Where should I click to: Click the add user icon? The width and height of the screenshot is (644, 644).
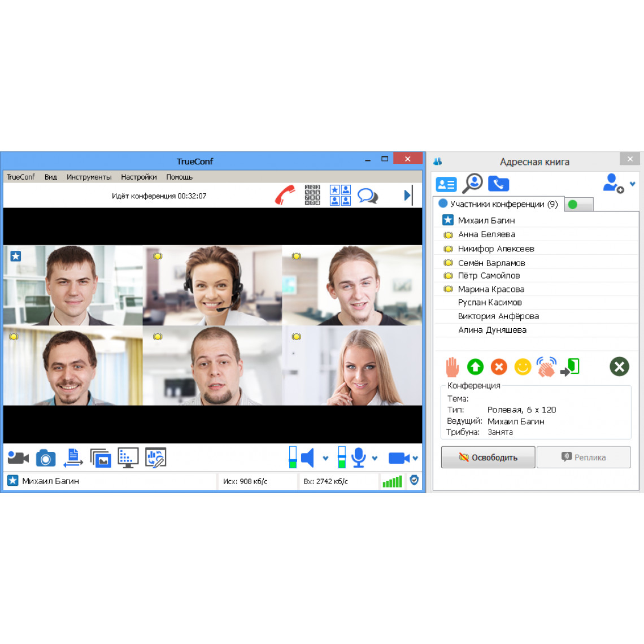click(613, 183)
